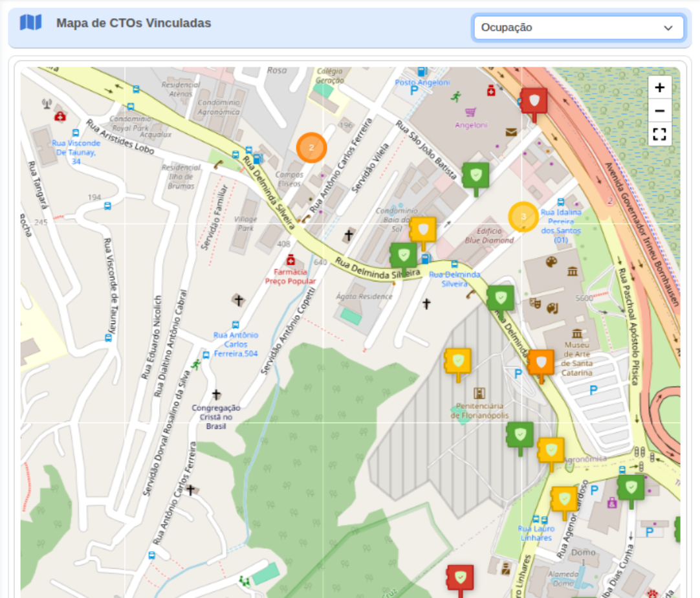Open the Ocupação dropdown

click(578, 28)
